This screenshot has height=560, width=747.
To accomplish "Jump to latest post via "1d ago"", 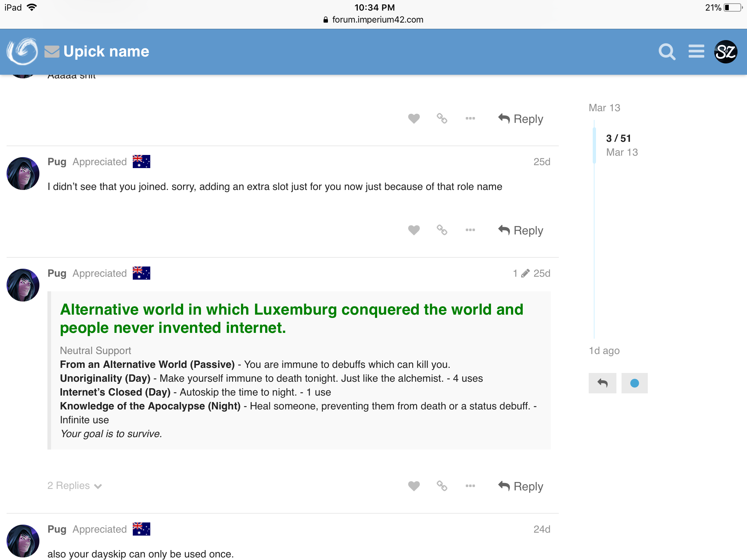I will (x=604, y=351).
